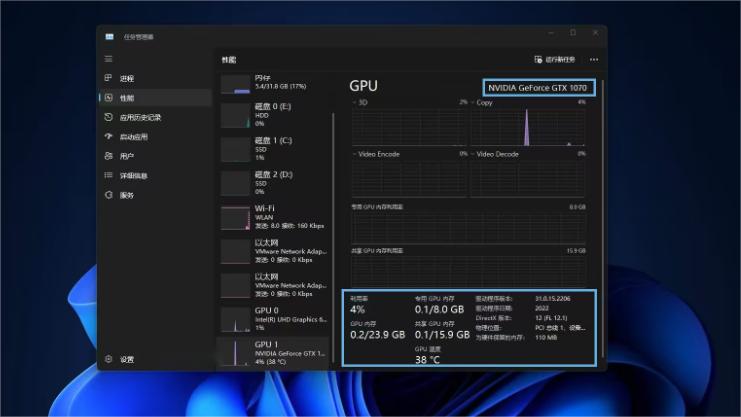Close the Task Manager window
Screen dimensions: 741x417
(595, 33)
